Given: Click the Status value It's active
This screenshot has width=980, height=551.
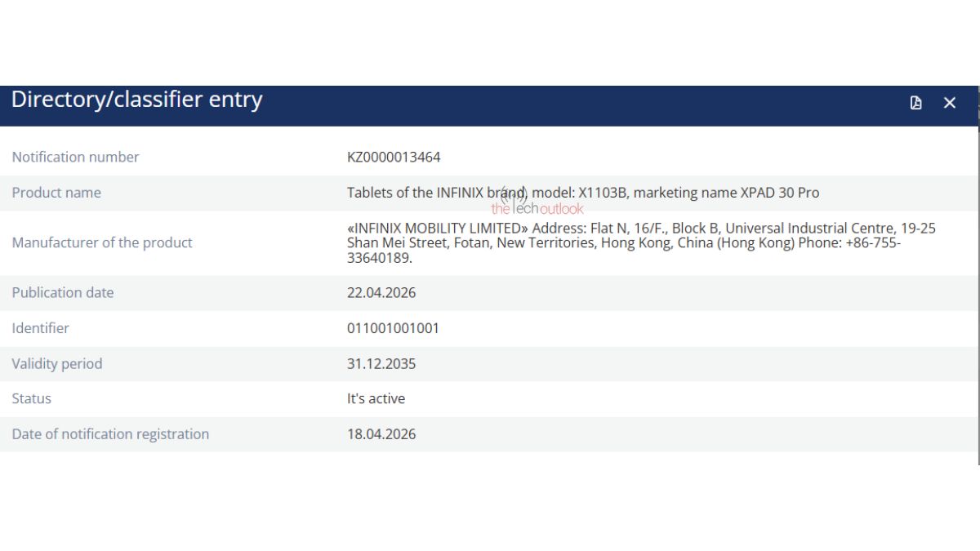Looking at the screenshot, I should [376, 398].
